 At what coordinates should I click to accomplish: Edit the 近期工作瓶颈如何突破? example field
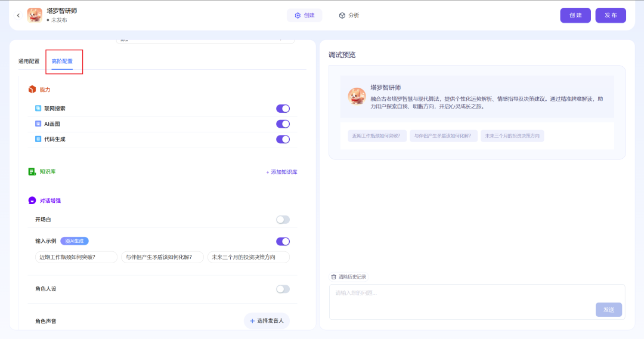76,257
